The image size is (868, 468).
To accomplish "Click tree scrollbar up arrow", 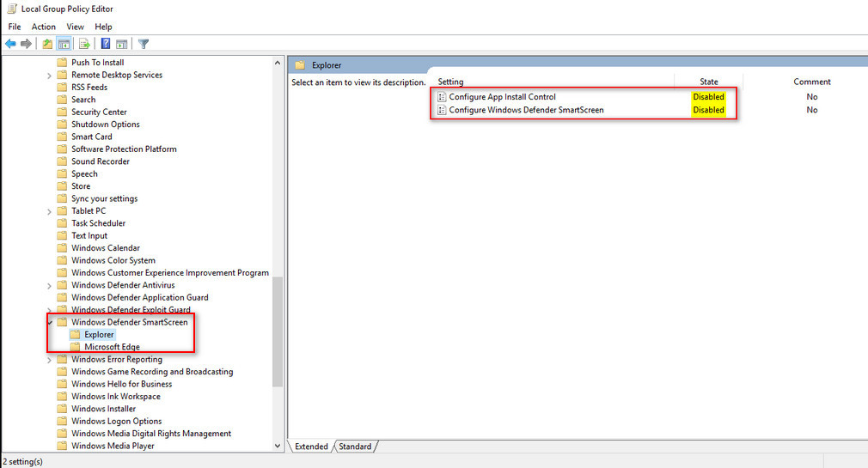I will [x=278, y=63].
